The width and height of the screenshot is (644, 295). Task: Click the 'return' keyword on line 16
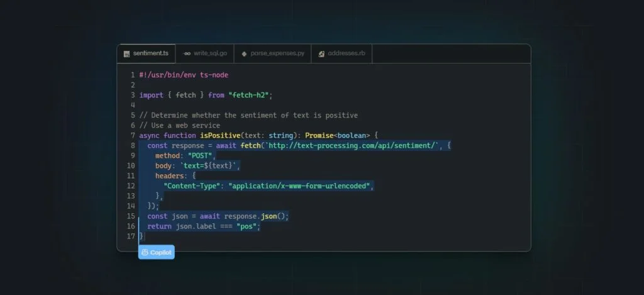[159, 226]
